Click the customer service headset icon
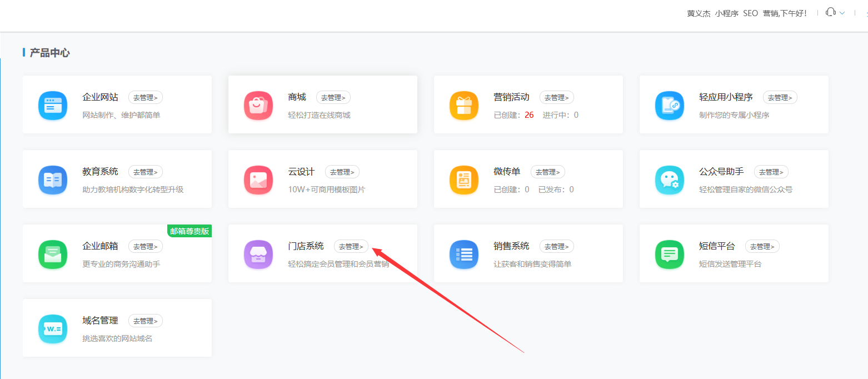 pos(831,12)
